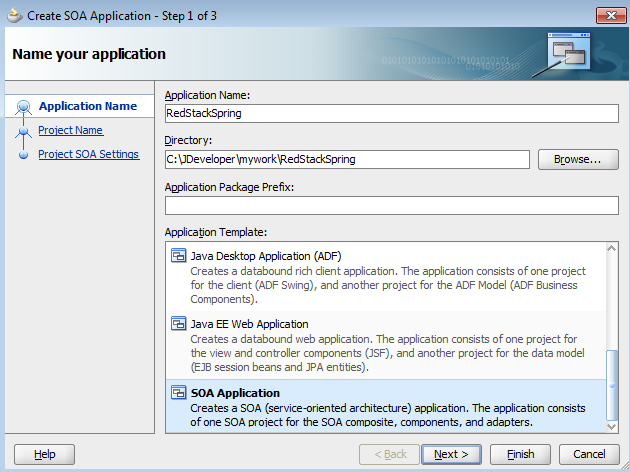This screenshot has height=472, width=630.
Task: Click the Project Name step bullet icon
Action: [x=24, y=131]
